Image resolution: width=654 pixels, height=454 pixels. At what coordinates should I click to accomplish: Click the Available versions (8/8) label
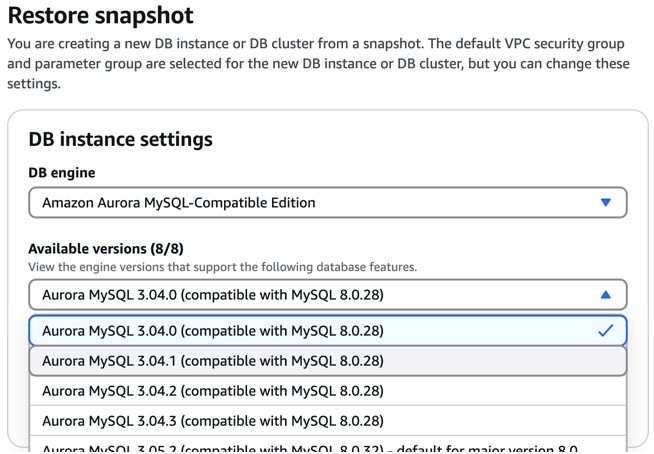click(x=90, y=249)
